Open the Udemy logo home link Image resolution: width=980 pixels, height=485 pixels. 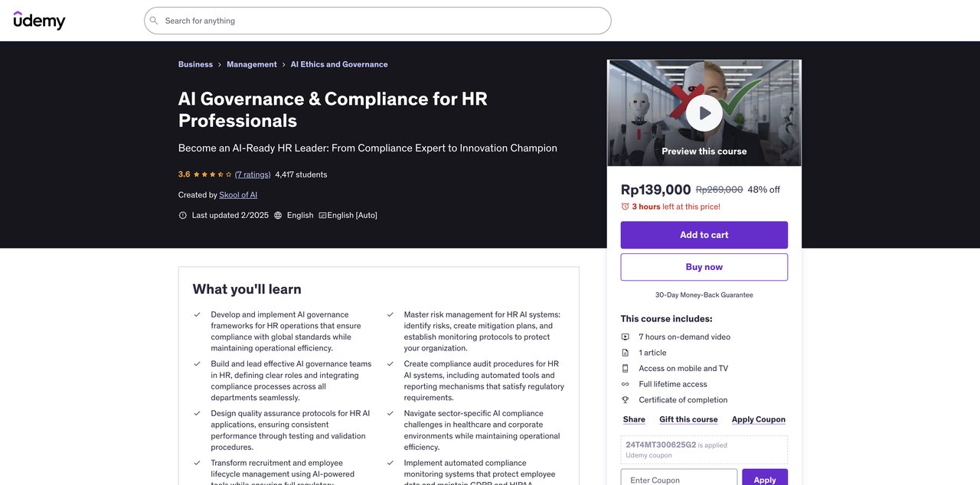[x=40, y=21]
